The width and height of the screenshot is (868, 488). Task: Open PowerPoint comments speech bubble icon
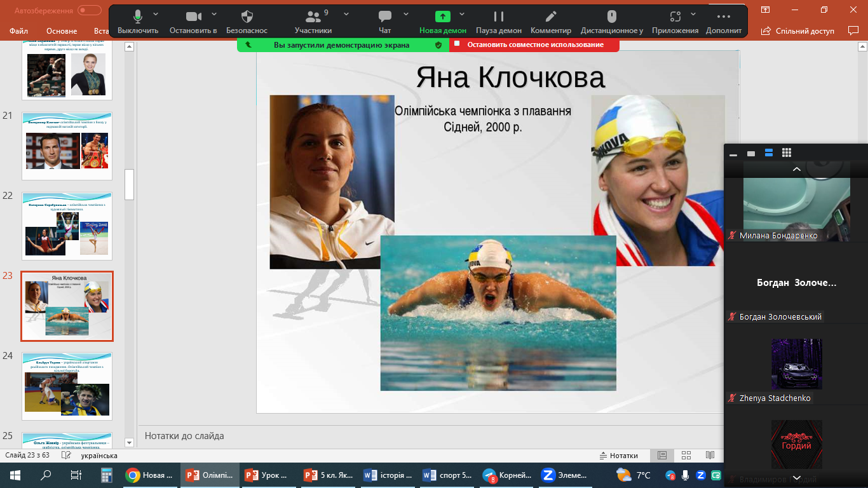[853, 30]
